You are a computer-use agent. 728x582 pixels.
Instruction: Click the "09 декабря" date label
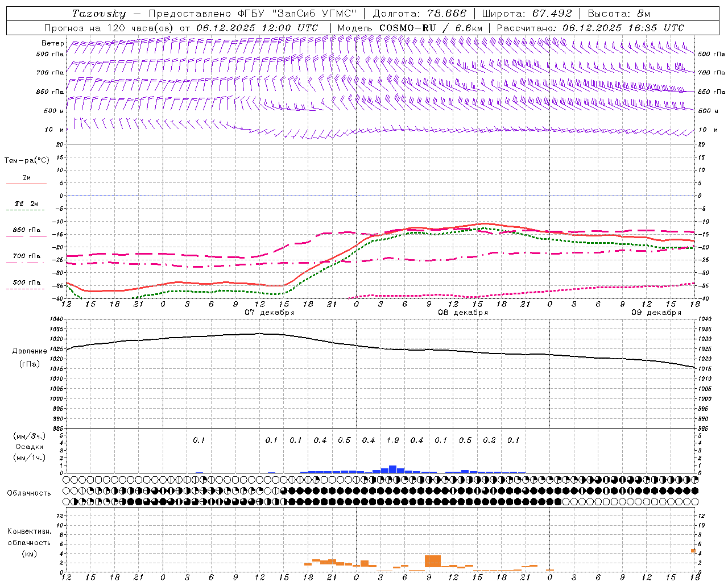pyautogui.click(x=656, y=313)
